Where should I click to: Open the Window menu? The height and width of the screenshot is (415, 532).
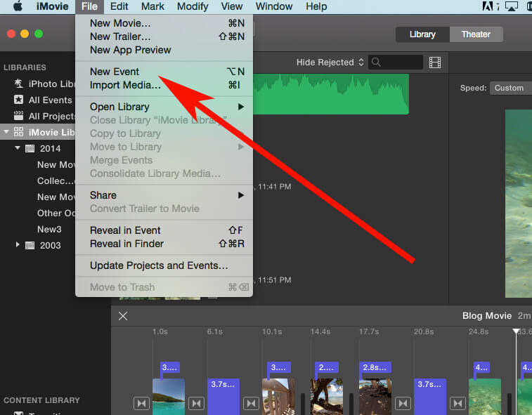point(274,6)
